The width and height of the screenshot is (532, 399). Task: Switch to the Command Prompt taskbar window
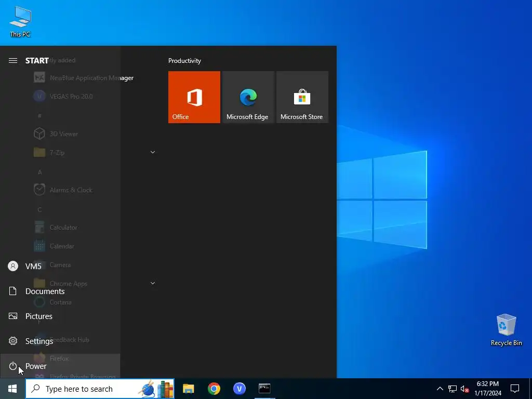pyautogui.click(x=264, y=389)
